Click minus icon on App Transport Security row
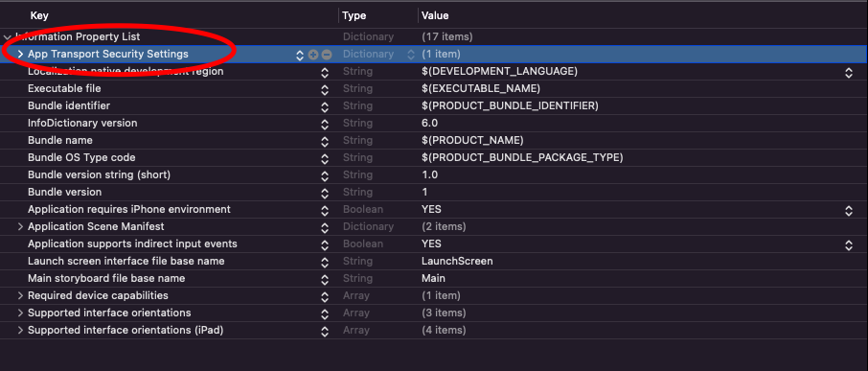This screenshot has height=371, width=868. pyautogui.click(x=327, y=55)
